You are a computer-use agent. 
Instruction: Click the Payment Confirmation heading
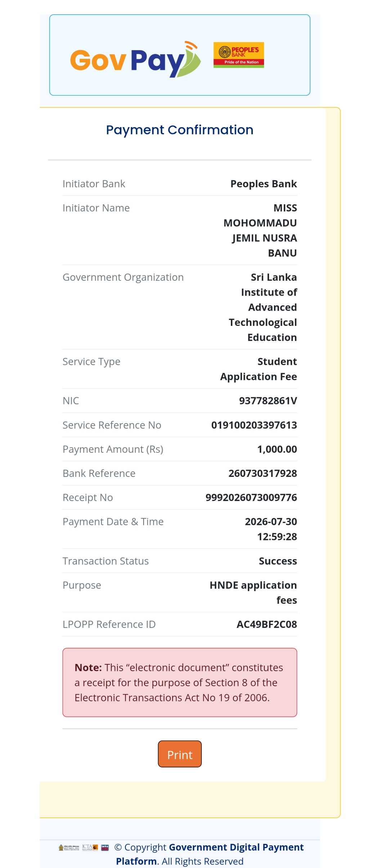[180, 130]
